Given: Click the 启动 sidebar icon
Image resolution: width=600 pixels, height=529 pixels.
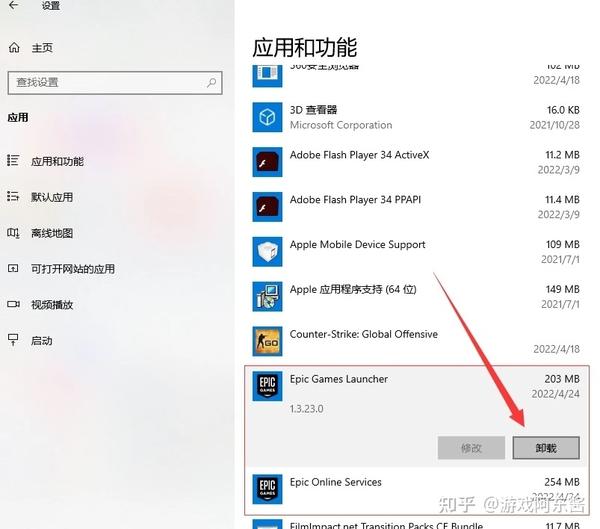Looking at the screenshot, I should pyautogui.click(x=13, y=339).
